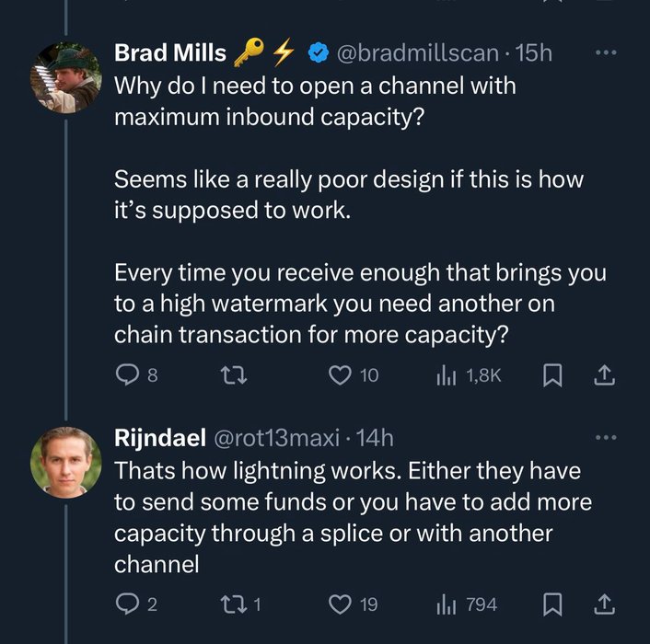650x644 pixels.
Task: Retweet Rijndael's reply
Action: coord(235,604)
